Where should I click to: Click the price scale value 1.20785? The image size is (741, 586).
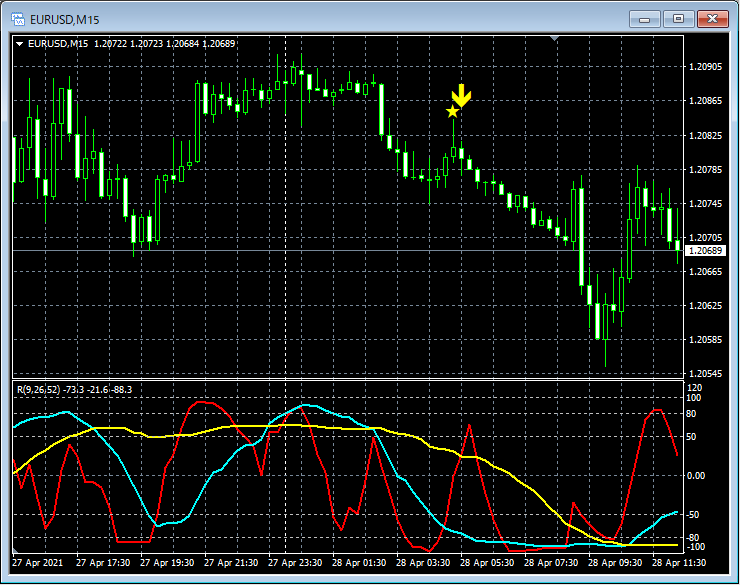[706, 170]
